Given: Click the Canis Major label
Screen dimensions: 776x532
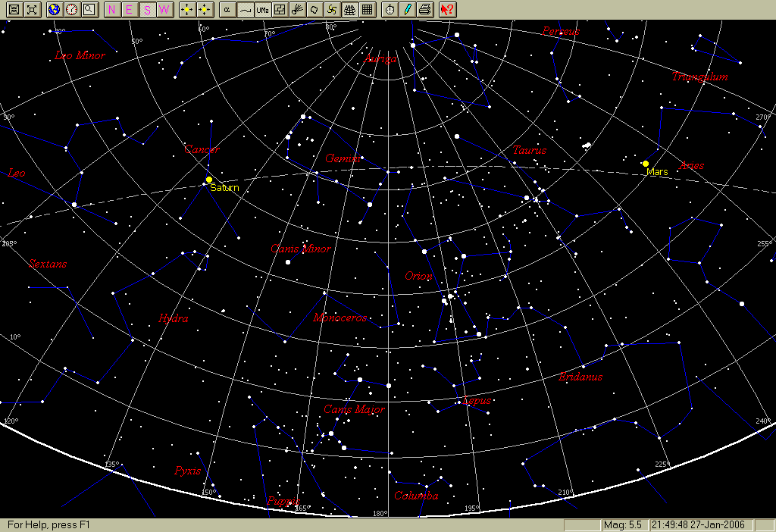Looking at the screenshot, I should pos(355,409).
